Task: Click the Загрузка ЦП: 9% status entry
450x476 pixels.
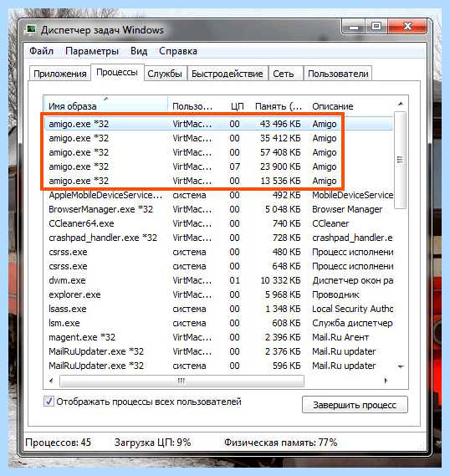Action: point(152,443)
